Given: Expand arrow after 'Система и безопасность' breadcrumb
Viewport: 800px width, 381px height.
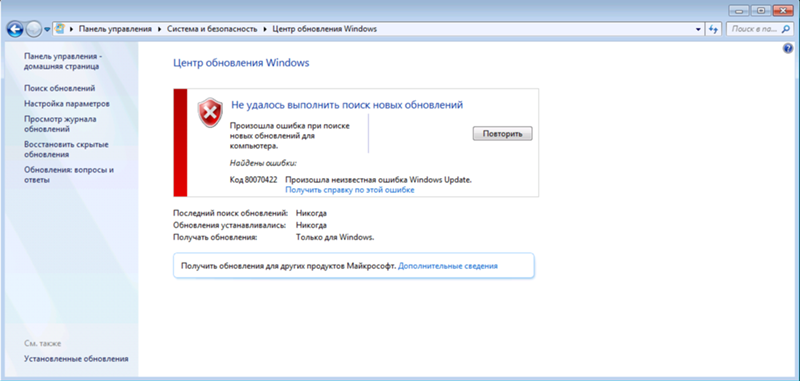Looking at the screenshot, I should point(265,29).
